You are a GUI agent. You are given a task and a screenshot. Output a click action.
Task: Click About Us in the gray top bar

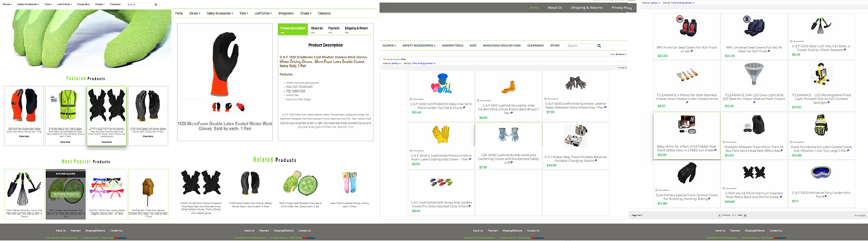[555, 8]
